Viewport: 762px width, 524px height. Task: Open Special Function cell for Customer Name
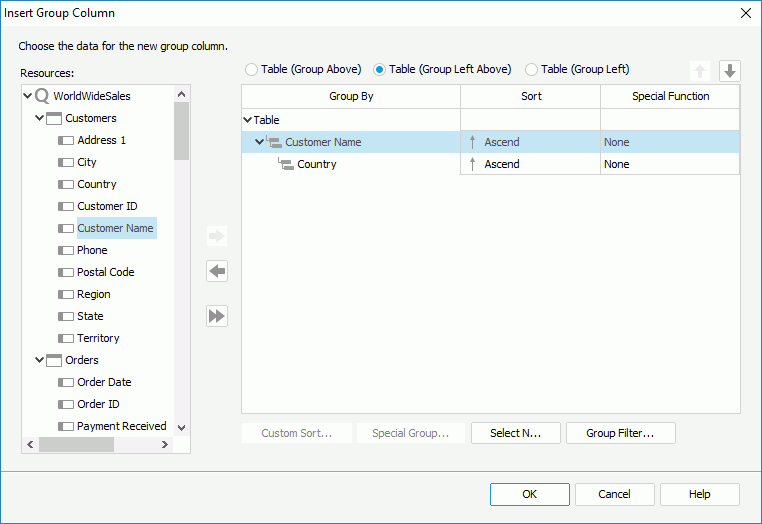point(670,142)
